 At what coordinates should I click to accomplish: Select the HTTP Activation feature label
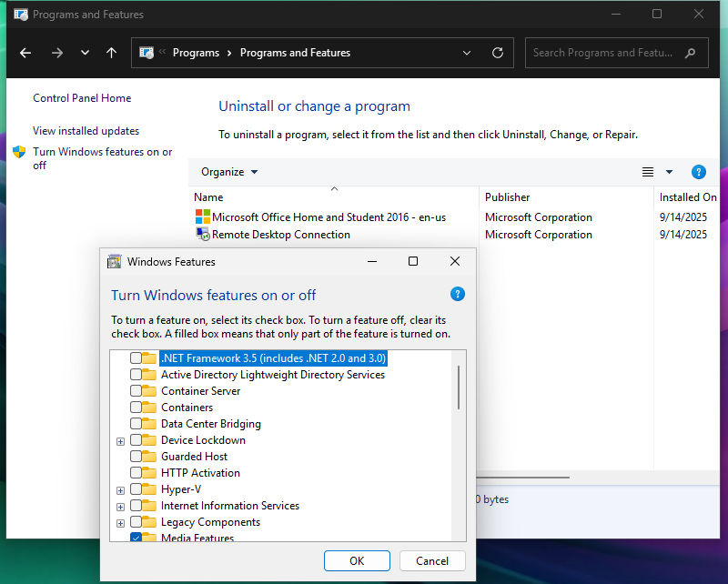pyautogui.click(x=200, y=473)
